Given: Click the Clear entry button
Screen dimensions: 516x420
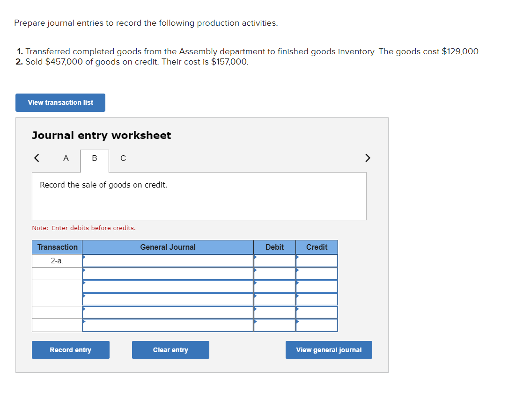Looking at the screenshot, I should pyautogui.click(x=170, y=350).
